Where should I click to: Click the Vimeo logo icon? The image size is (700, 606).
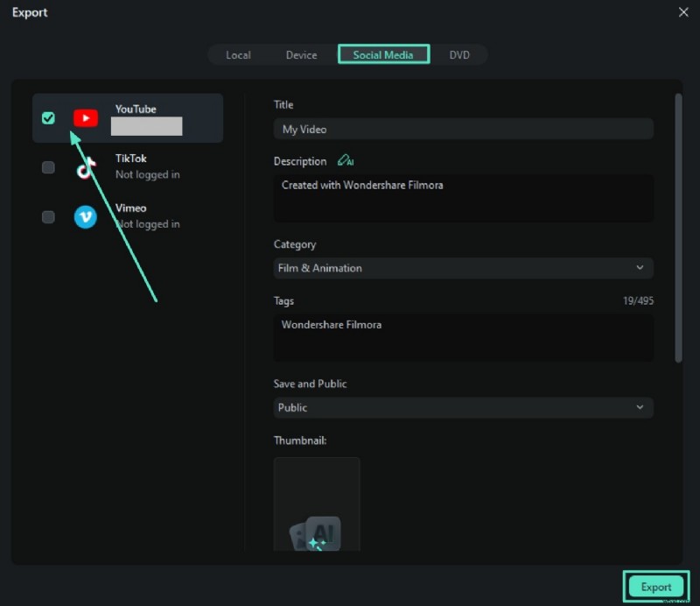(x=85, y=216)
